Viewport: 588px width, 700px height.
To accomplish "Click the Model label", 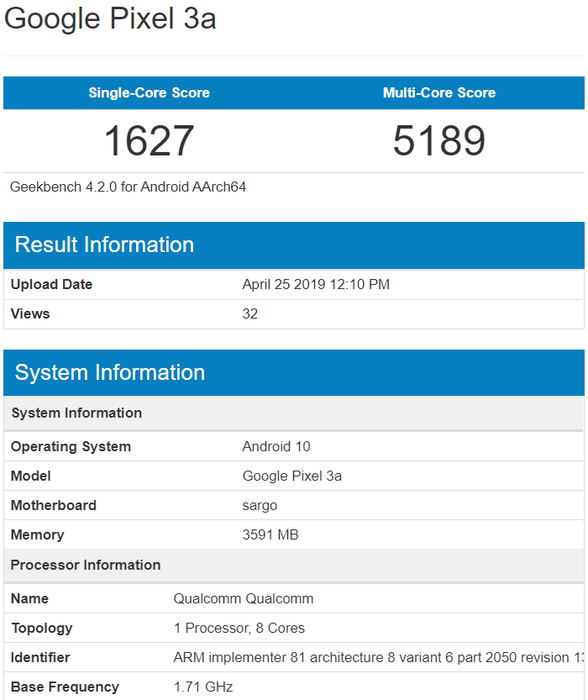I will [31, 476].
